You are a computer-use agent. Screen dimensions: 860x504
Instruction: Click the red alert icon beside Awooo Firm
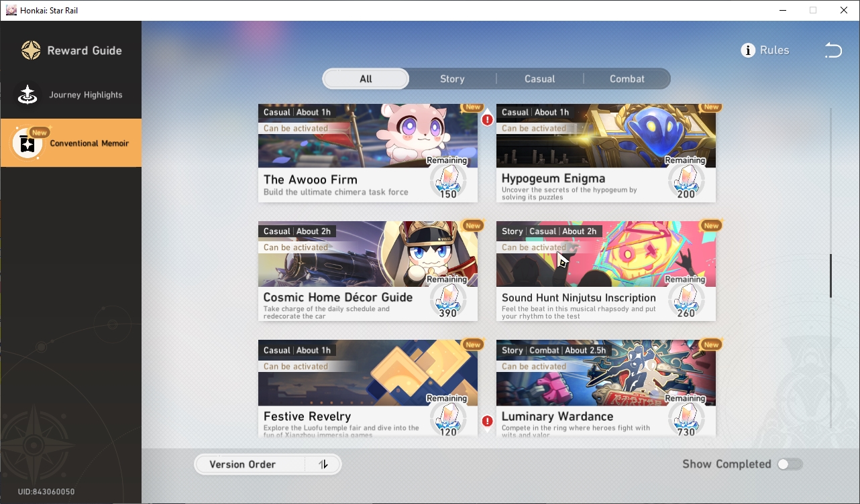tap(488, 120)
